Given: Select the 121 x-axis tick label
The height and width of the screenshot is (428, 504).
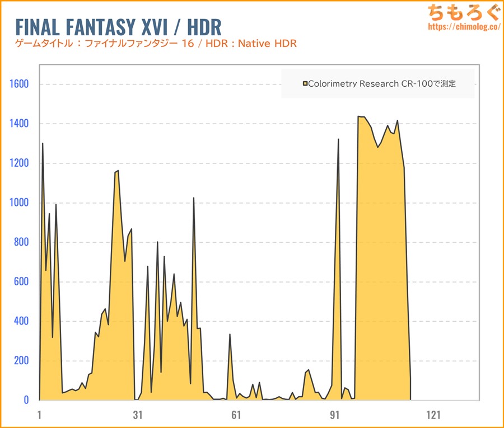Looking at the screenshot, I should pyautogui.click(x=433, y=415).
